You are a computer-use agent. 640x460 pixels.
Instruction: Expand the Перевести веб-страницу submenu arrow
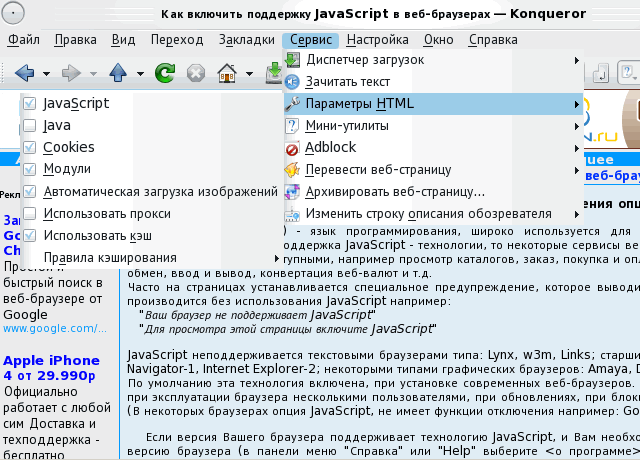coord(577,170)
